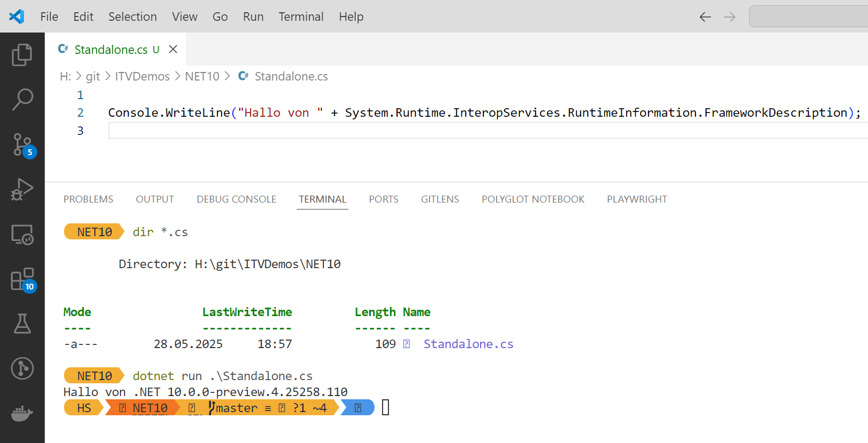Open the Run and Debug view
Image resolution: width=868 pixels, height=443 pixels.
[x=22, y=189]
